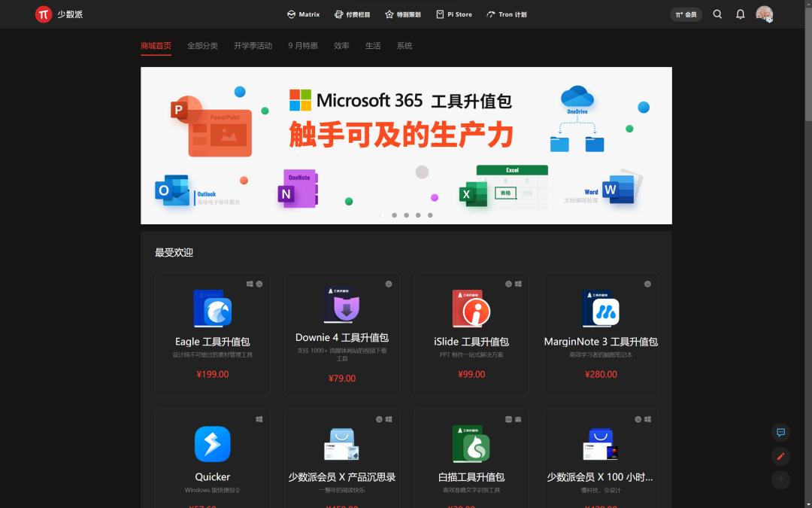
Task: Click the red pen floating icon to write
Action: tap(780, 456)
